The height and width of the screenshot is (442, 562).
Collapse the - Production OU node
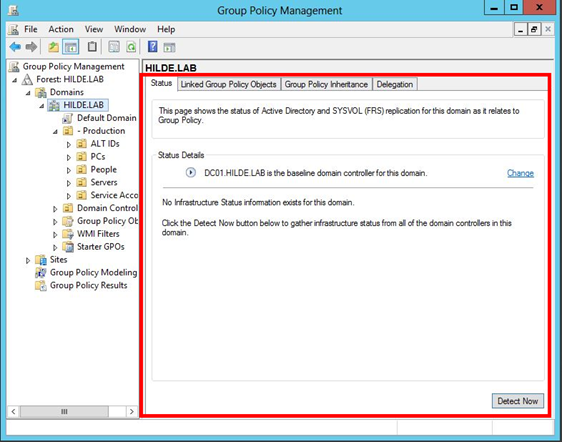click(x=55, y=132)
